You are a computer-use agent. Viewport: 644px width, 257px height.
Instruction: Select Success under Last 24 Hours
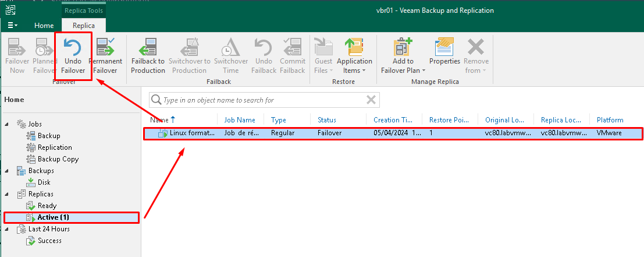(x=49, y=241)
